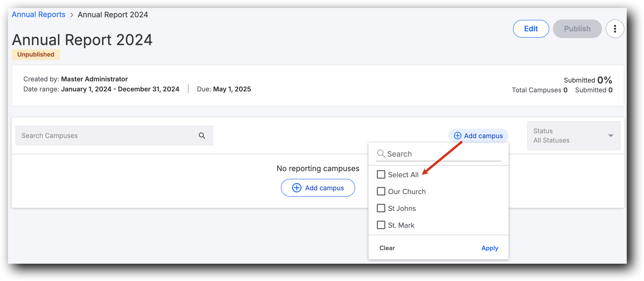
Task: Click the plus icon on the centered Add campus button
Action: 297,188
